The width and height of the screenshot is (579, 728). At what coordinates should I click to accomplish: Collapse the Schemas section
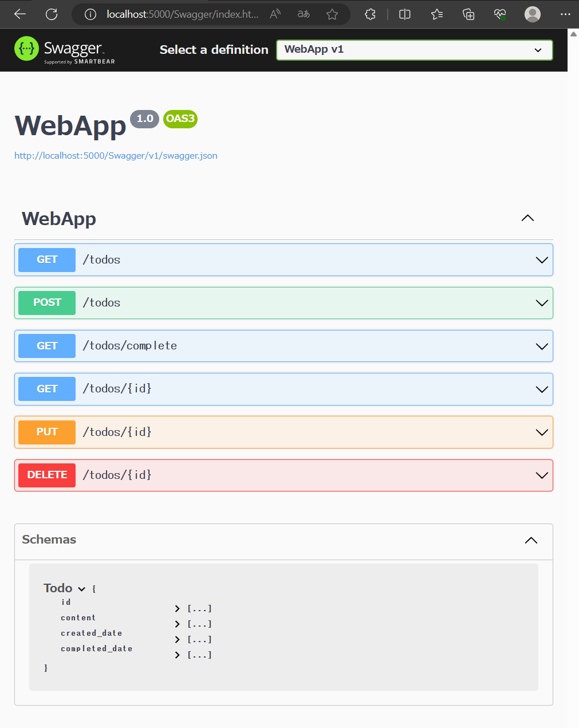[x=531, y=540]
